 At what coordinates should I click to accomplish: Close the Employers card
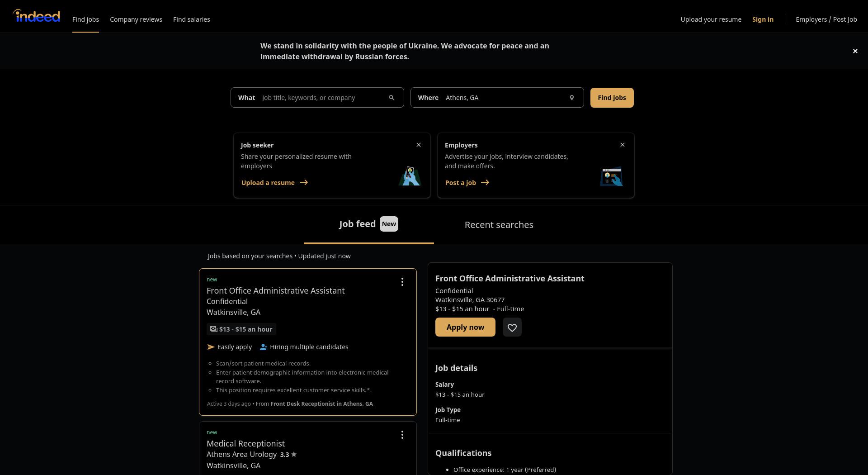(623, 145)
